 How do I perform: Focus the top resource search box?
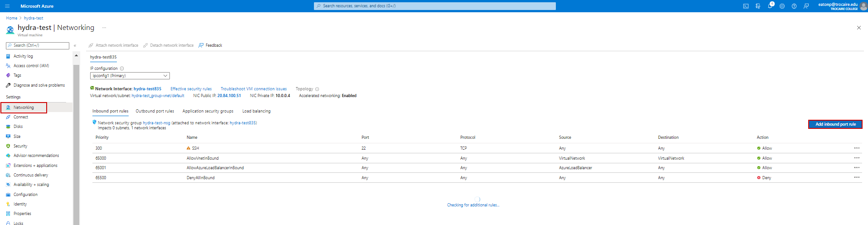coord(435,6)
